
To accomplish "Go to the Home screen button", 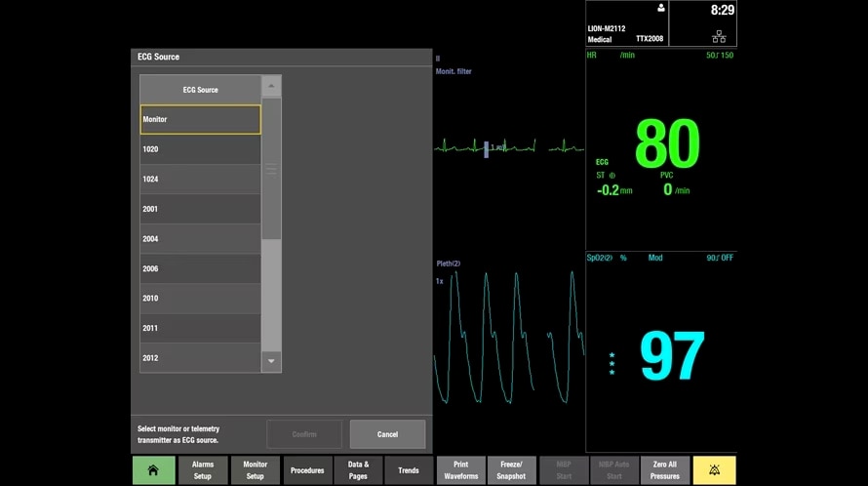I will click(153, 470).
